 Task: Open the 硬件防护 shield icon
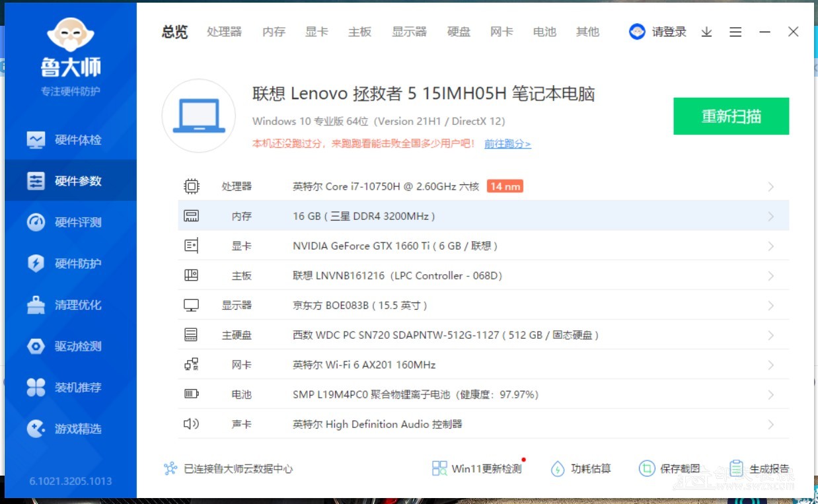36,264
